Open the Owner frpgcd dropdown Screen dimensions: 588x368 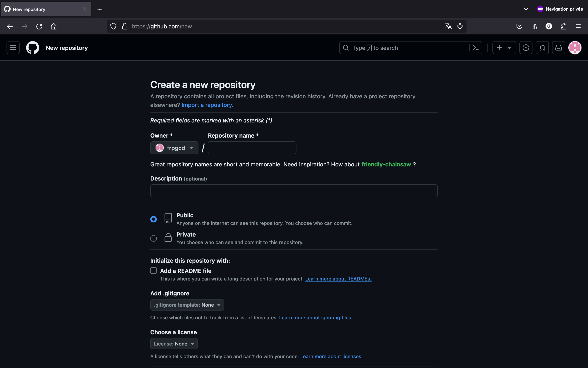pos(174,148)
